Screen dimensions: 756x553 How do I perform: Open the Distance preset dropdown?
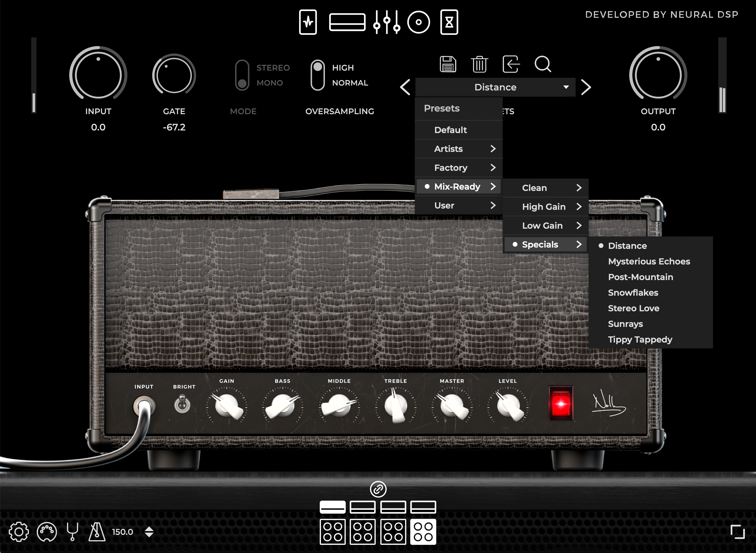(x=495, y=87)
